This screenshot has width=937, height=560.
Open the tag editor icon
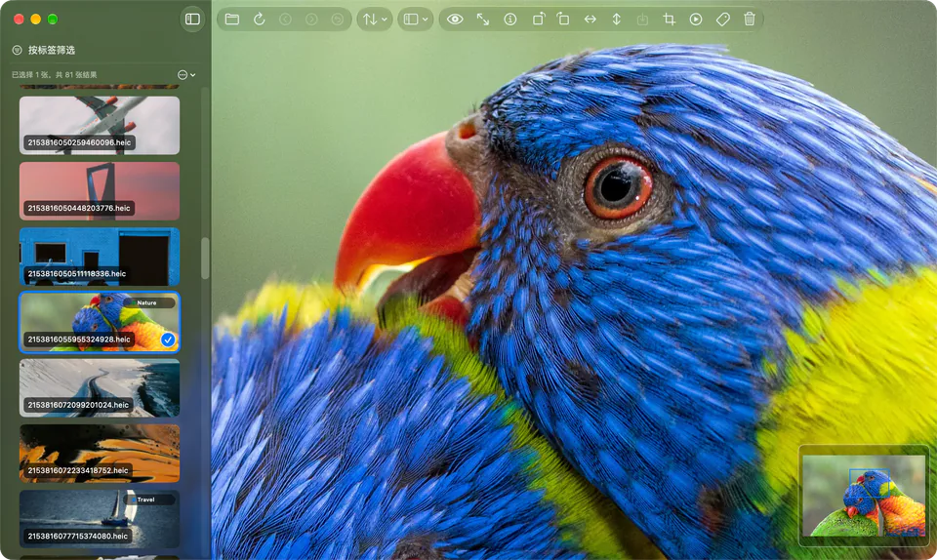tap(722, 20)
